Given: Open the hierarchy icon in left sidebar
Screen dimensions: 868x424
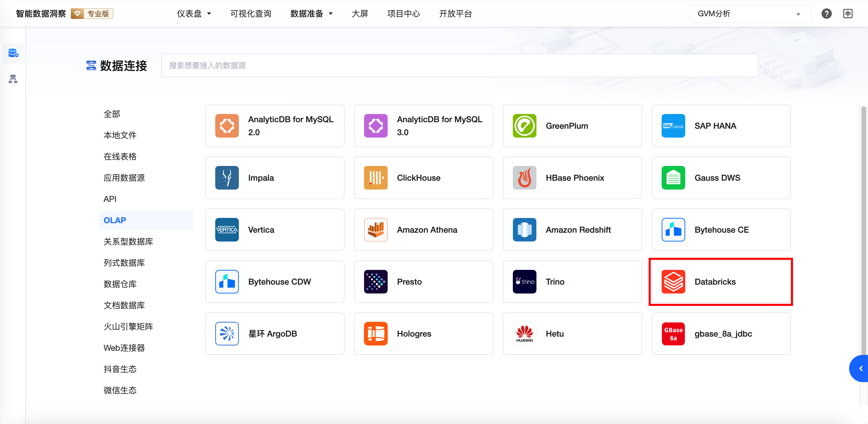Looking at the screenshot, I should click(x=13, y=79).
